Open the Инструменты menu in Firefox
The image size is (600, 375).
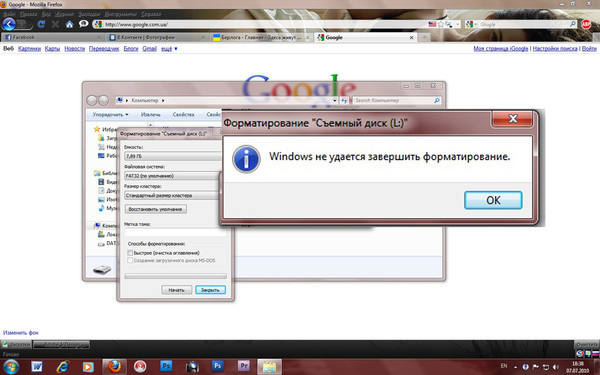(121, 14)
